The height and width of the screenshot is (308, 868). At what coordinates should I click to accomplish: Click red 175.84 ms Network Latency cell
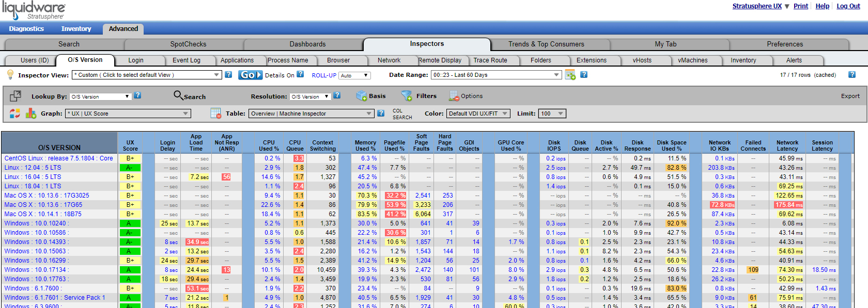pyautogui.click(x=789, y=205)
